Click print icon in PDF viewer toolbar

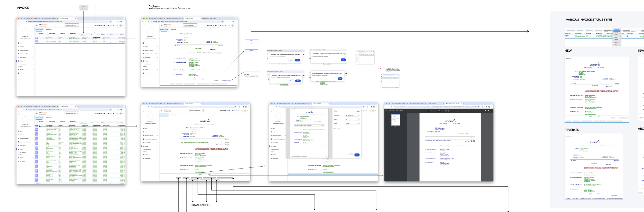click(x=488, y=110)
